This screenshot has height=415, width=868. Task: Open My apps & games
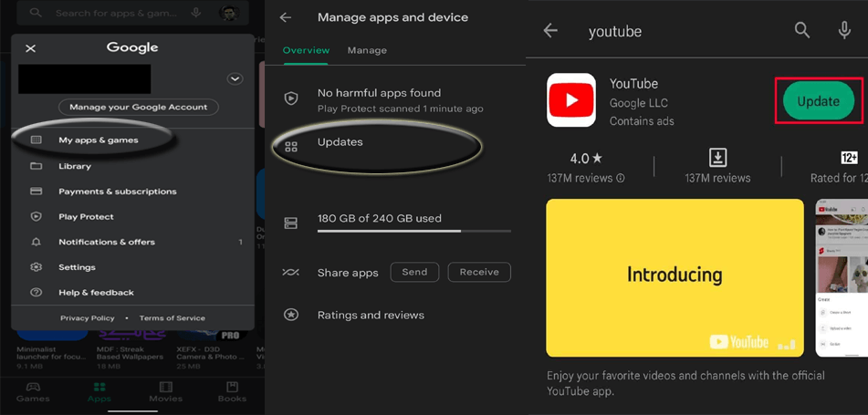98,140
